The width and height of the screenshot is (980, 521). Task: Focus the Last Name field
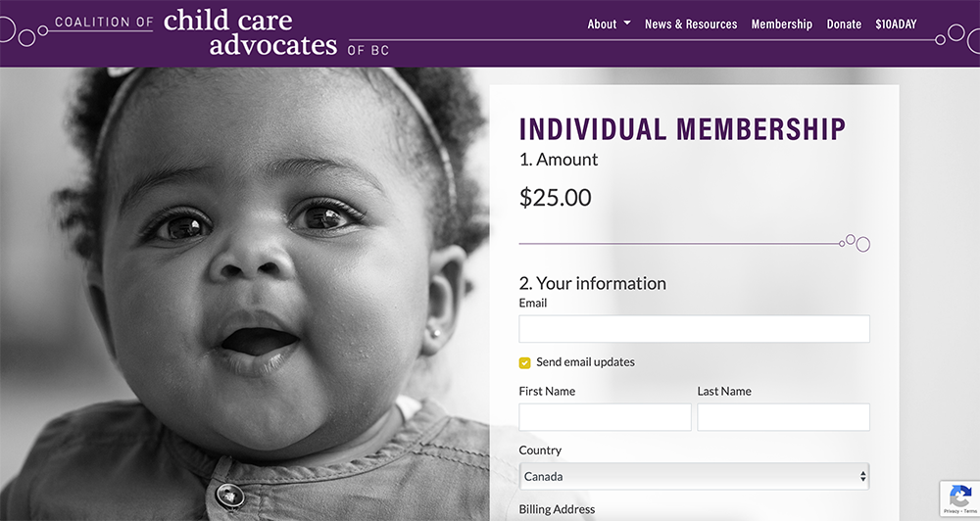click(783, 416)
